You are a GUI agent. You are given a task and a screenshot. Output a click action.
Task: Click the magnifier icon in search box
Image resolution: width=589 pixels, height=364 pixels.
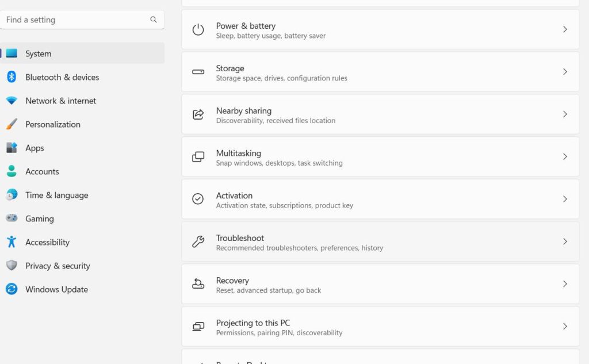point(153,20)
